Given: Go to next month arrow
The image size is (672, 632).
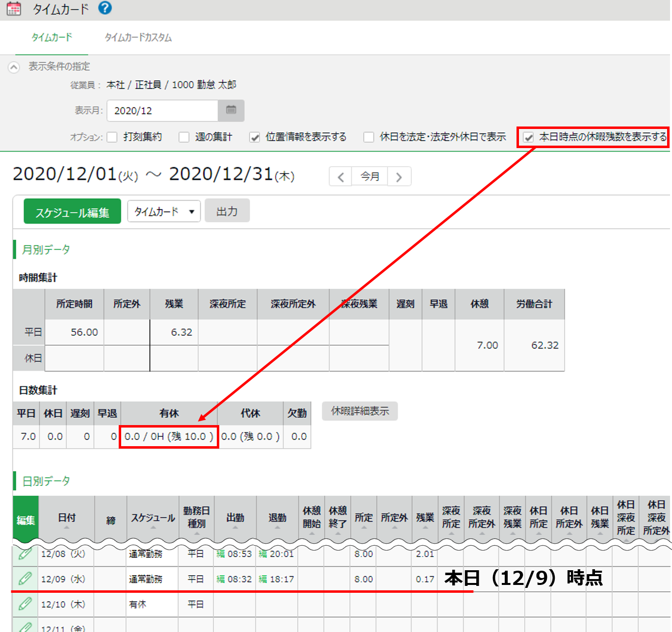Looking at the screenshot, I should tap(399, 177).
